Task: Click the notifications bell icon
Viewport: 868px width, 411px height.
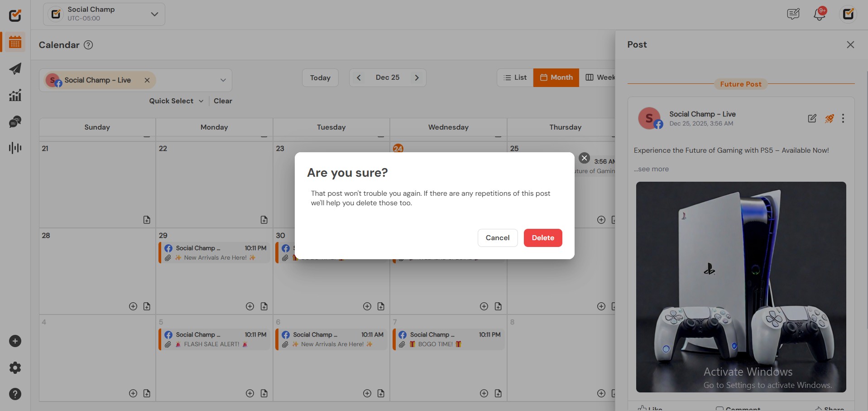Action: [819, 15]
